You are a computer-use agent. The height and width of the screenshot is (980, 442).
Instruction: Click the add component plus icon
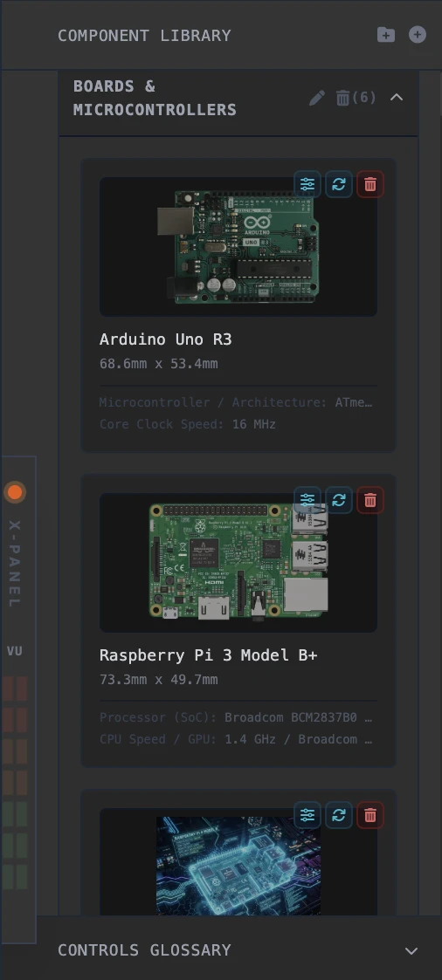tap(418, 35)
